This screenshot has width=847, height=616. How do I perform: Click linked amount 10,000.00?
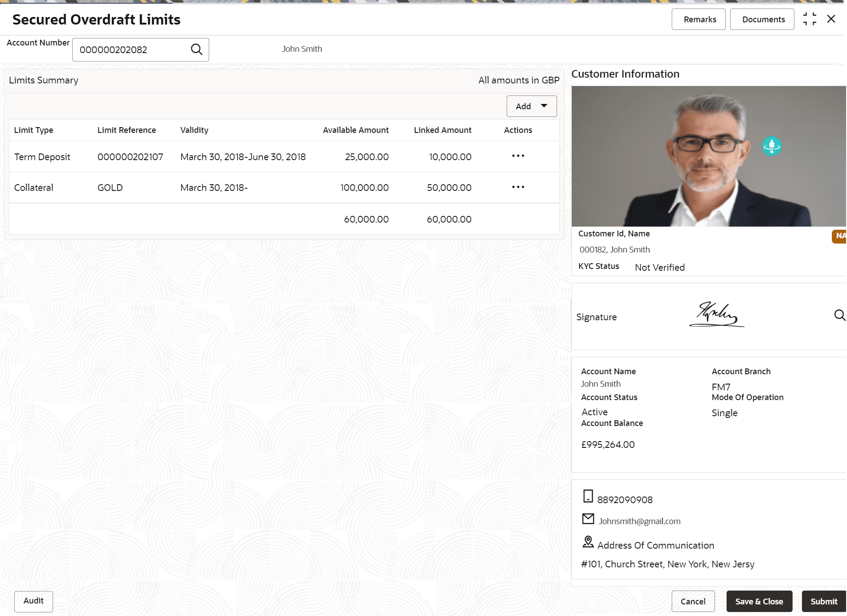(x=450, y=157)
